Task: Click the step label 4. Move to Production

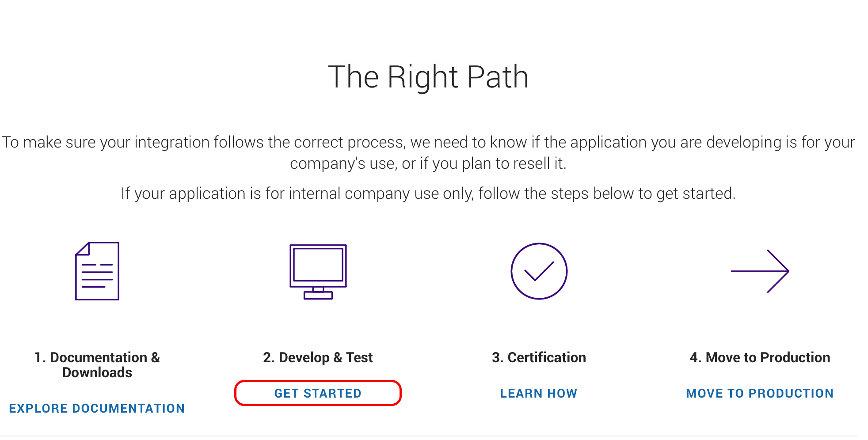Action: (759, 357)
